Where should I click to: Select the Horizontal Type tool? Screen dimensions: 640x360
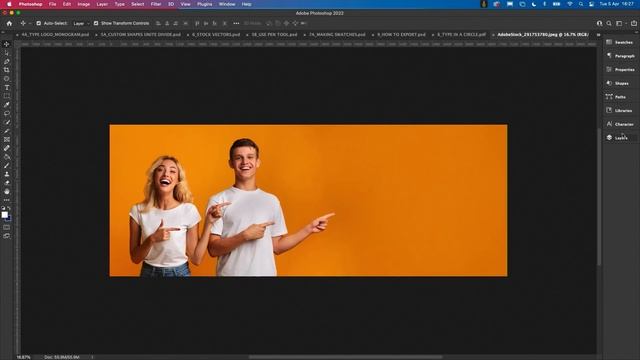(x=7, y=88)
